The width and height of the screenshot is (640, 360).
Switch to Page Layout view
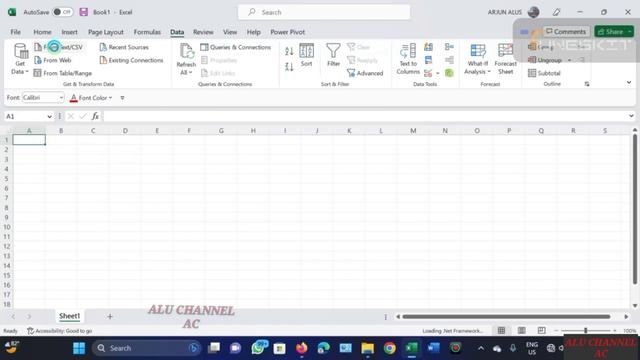(522, 330)
